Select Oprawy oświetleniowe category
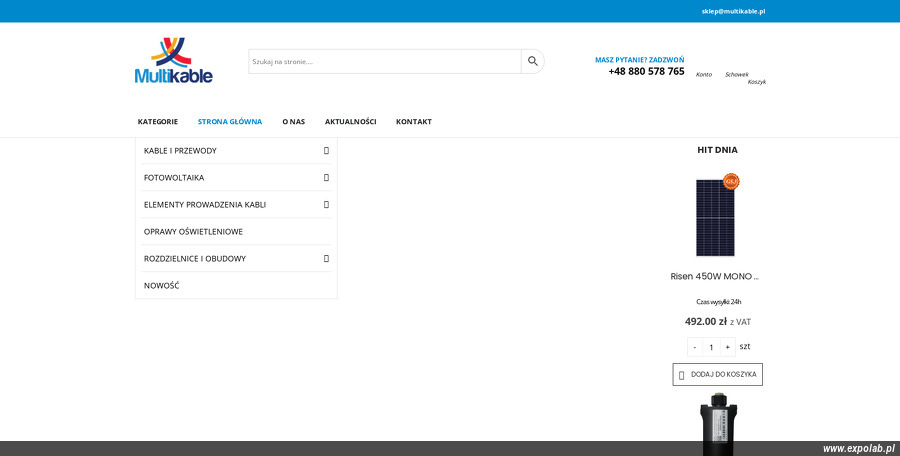Viewport: 900px width, 456px height. (193, 231)
